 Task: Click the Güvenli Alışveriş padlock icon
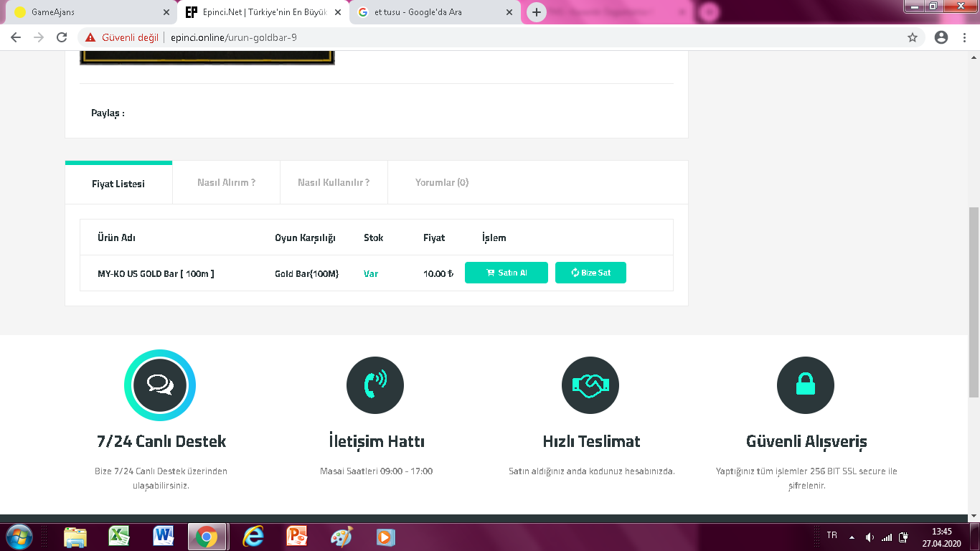tap(806, 385)
